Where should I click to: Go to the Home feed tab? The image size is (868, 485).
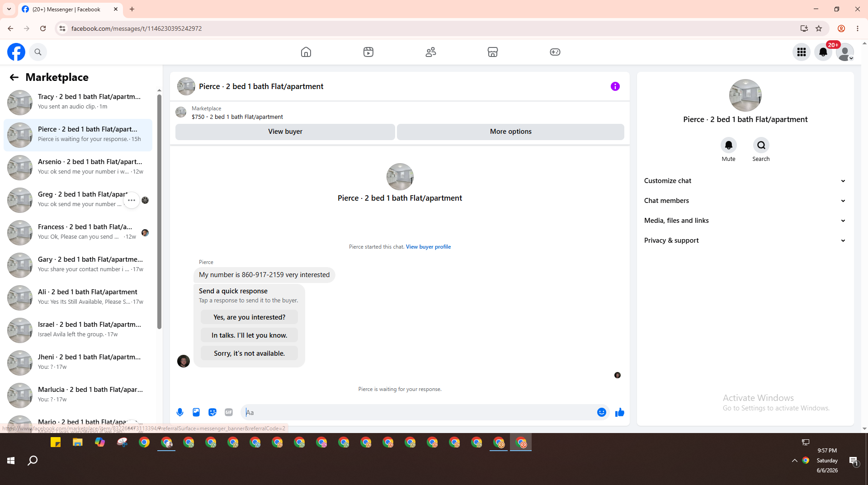(x=306, y=52)
